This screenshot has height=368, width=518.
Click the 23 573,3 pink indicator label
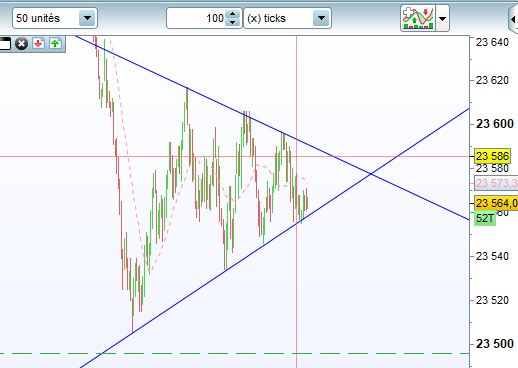pyautogui.click(x=496, y=183)
